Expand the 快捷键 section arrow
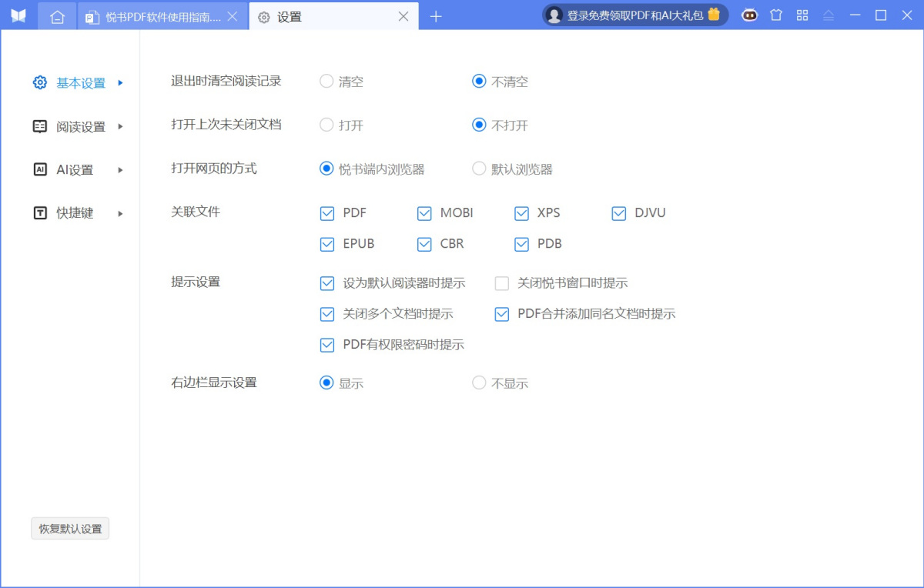The width and height of the screenshot is (924, 588). click(x=120, y=213)
